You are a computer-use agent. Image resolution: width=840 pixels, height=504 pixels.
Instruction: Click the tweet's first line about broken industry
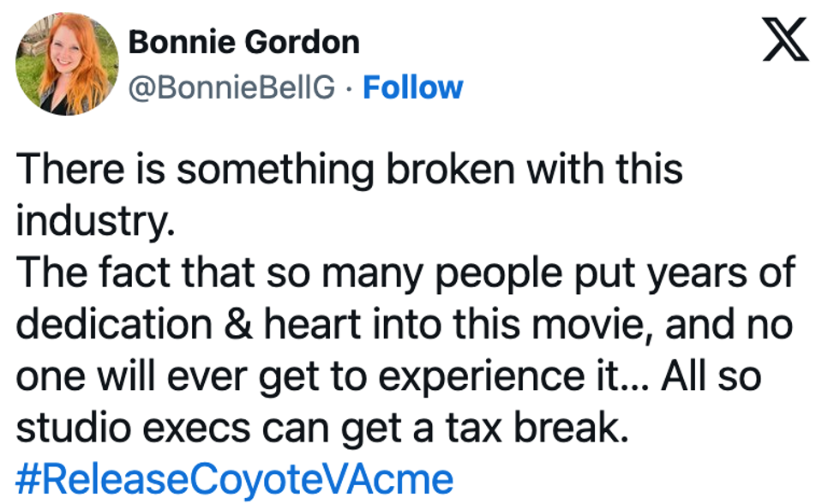(x=349, y=170)
